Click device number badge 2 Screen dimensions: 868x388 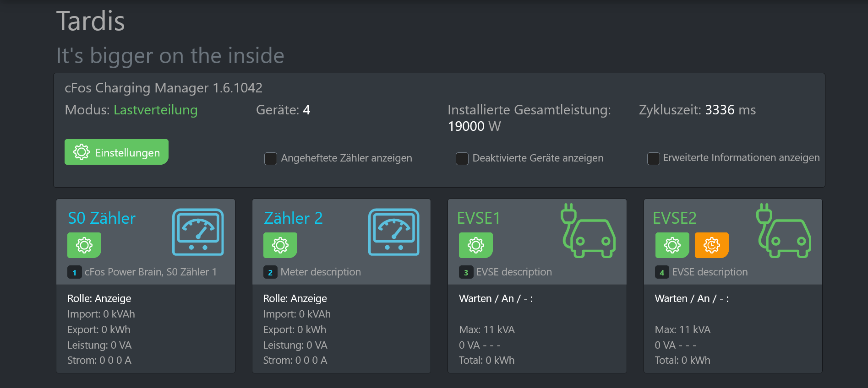coord(270,272)
